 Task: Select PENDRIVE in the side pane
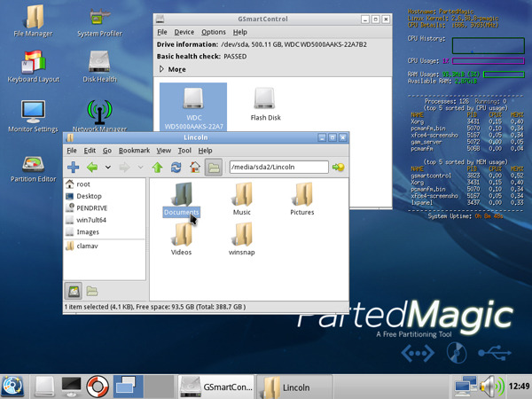[x=92, y=207]
